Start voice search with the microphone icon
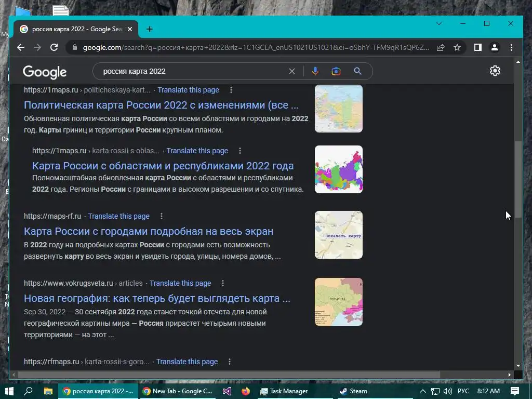The width and height of the screenshot is (532, 399). click(315, 71)
